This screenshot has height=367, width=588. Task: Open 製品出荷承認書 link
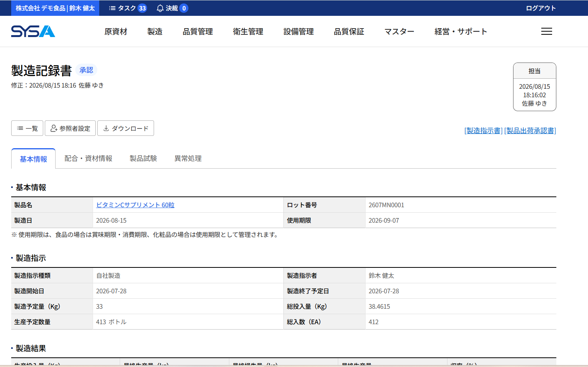[x=530, y=131]
